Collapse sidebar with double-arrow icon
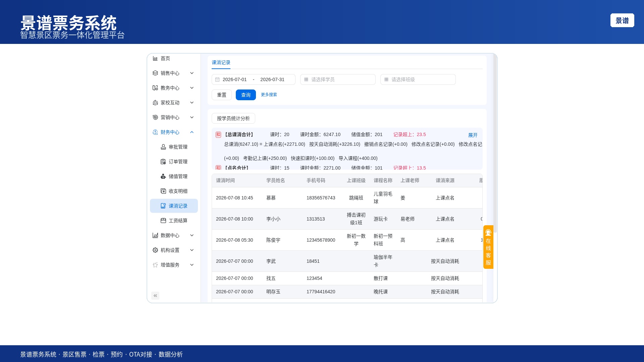This screenshot has width=644, height=362. click(x=155, y=296)
